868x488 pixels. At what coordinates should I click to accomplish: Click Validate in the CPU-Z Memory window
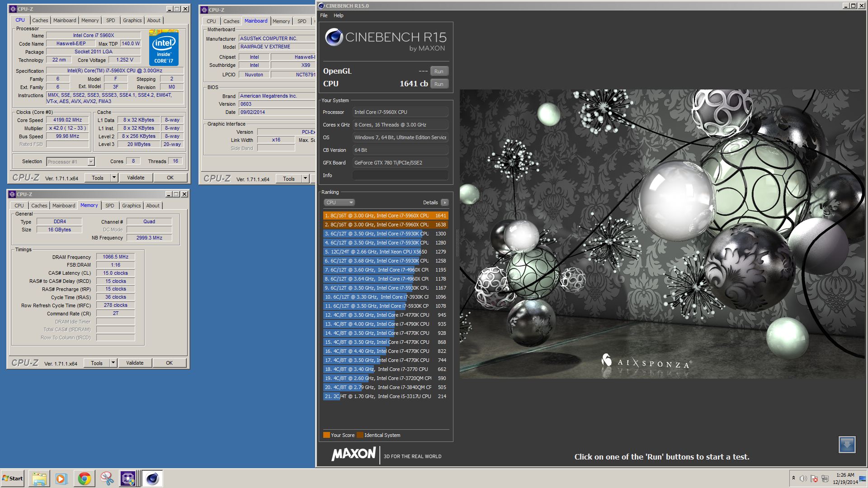tap(135, 363)
